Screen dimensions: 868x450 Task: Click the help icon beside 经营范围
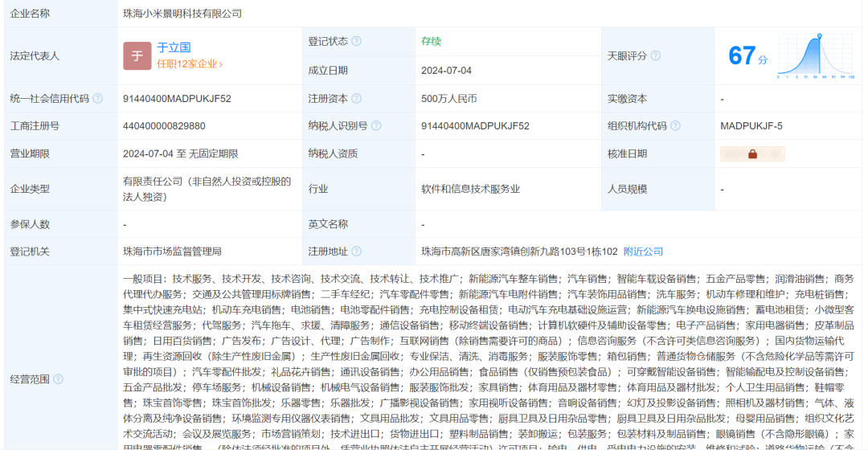(58, 379)
